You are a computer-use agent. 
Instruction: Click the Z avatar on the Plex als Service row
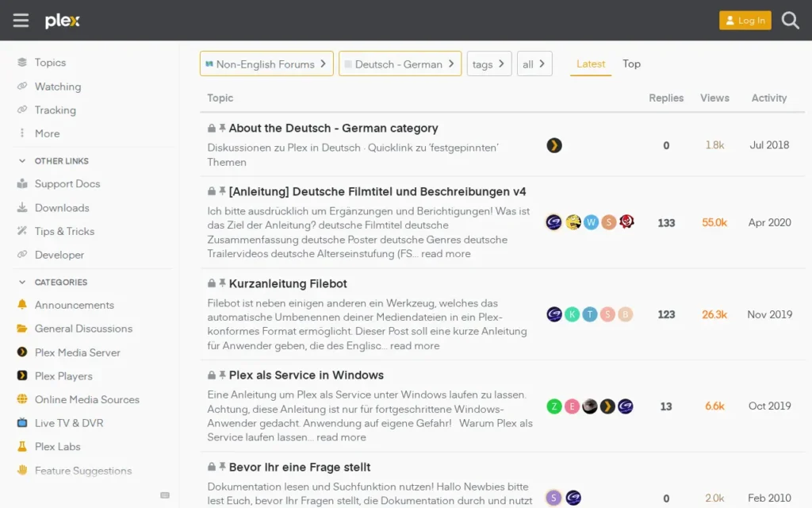[x=554, y=406]
